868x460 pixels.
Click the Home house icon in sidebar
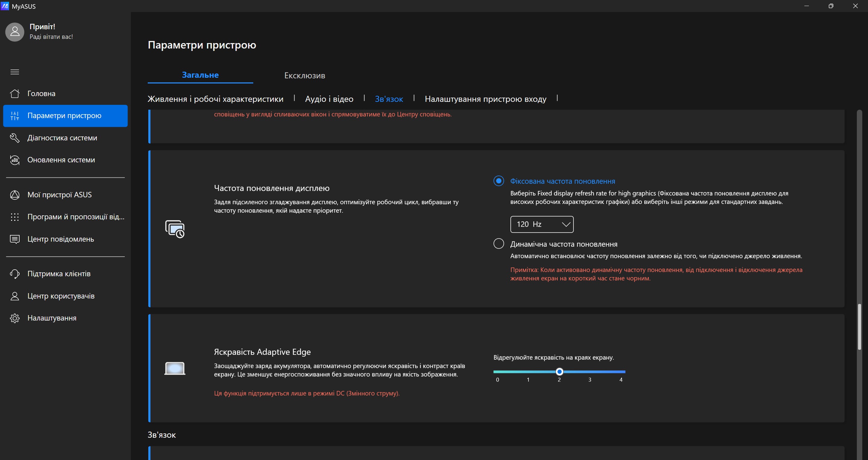click(x=15, y=94)
